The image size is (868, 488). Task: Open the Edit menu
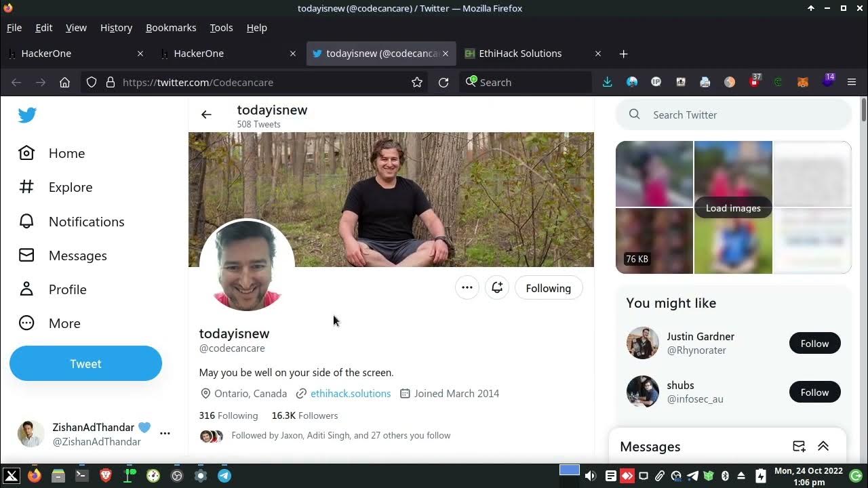pyautogui.click(x=44, y=28)
